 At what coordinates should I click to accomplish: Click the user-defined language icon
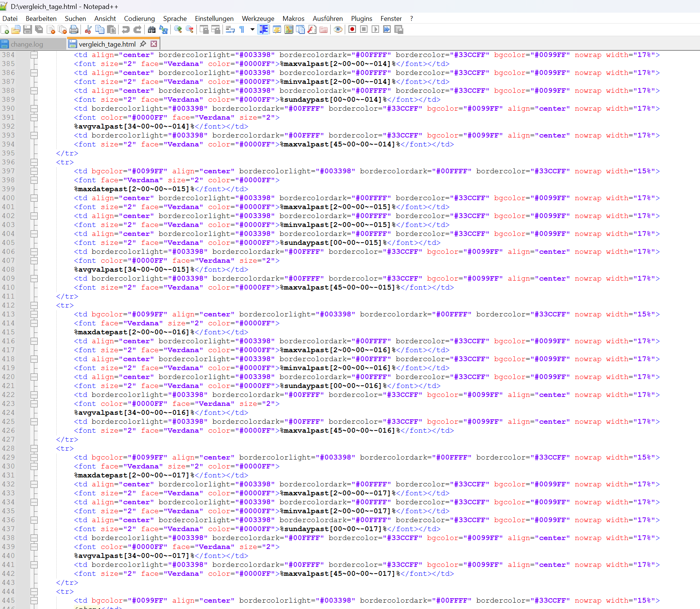pos(277,29)
